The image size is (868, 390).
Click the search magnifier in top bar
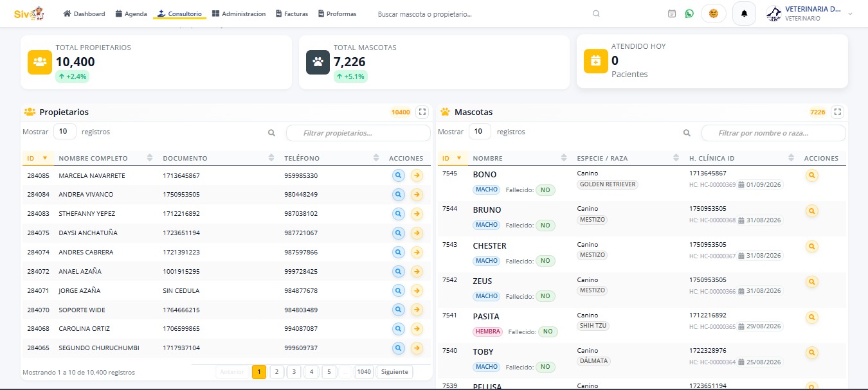pyautogui.click(x=596, y=13)
